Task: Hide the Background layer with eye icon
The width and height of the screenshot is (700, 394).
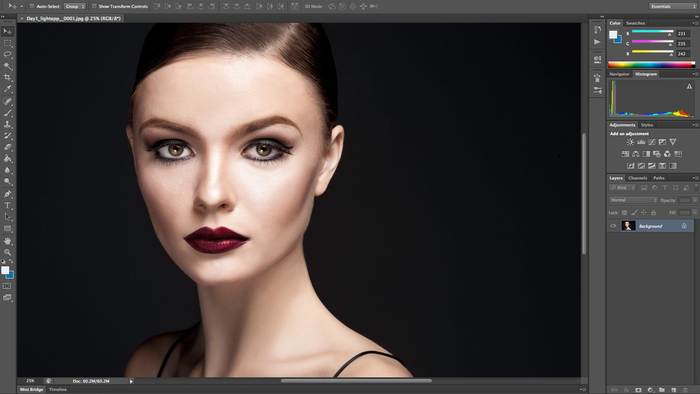Action: pyautogui.click(x=613, y=226)
